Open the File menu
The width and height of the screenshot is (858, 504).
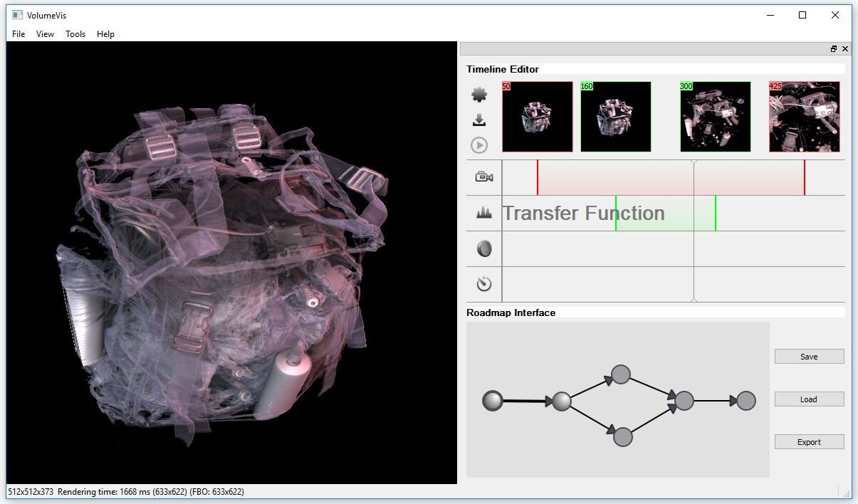(19, 34)
